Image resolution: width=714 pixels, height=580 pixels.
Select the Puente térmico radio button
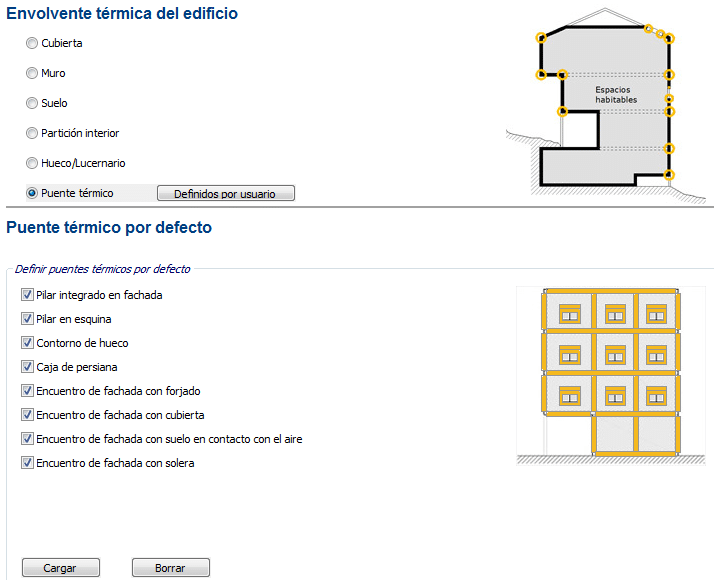32,193
